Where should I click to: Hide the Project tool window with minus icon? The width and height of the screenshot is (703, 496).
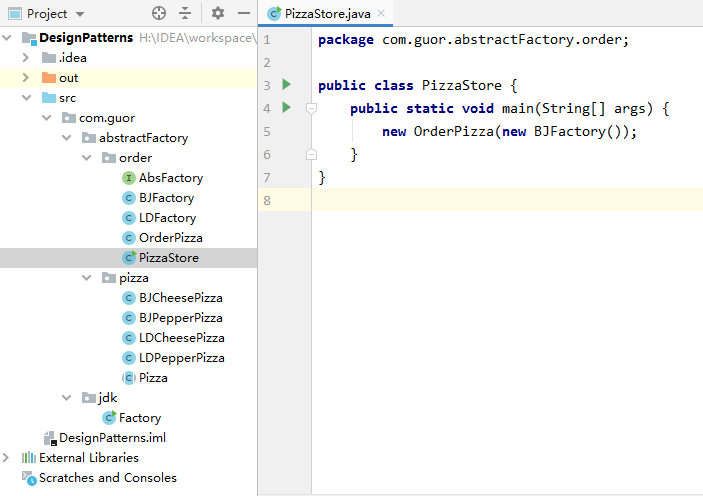point(243,13)
